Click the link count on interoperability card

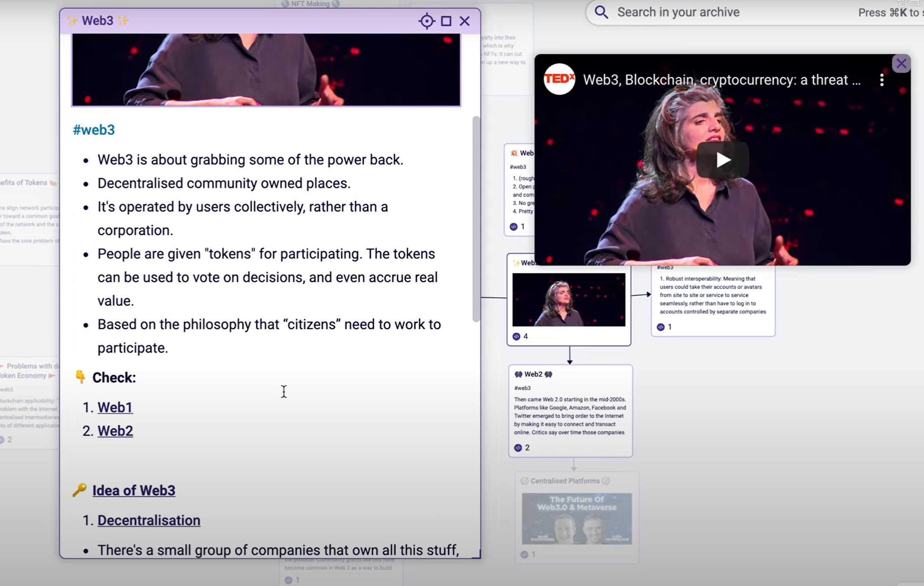pyautogui.click(x=664, y=327)
